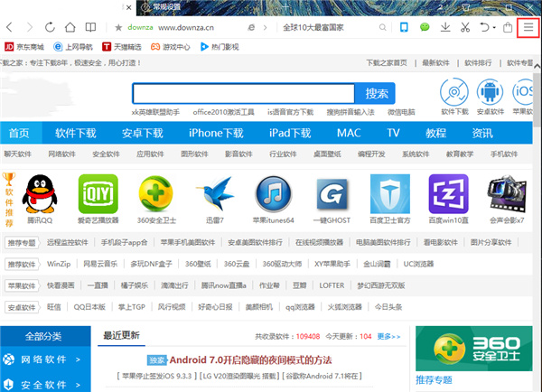Click the forward navigation arrow
The image size is (542, 392).
[30, 27]
